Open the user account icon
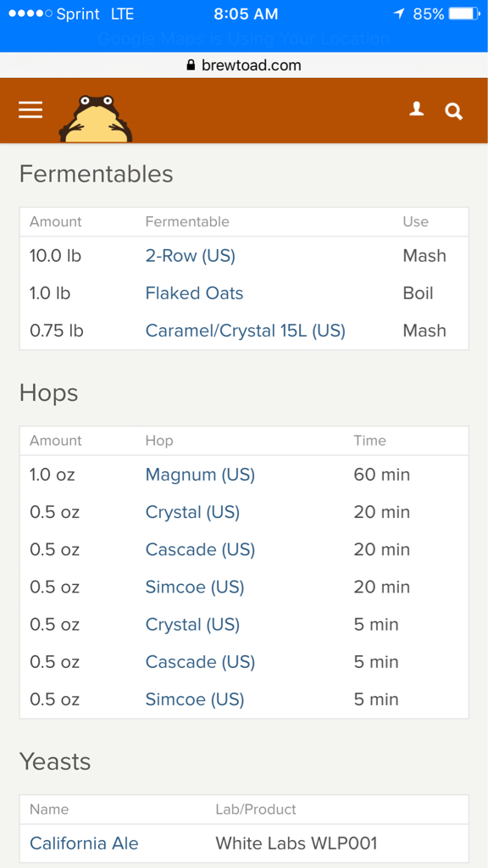 (417, 109)
